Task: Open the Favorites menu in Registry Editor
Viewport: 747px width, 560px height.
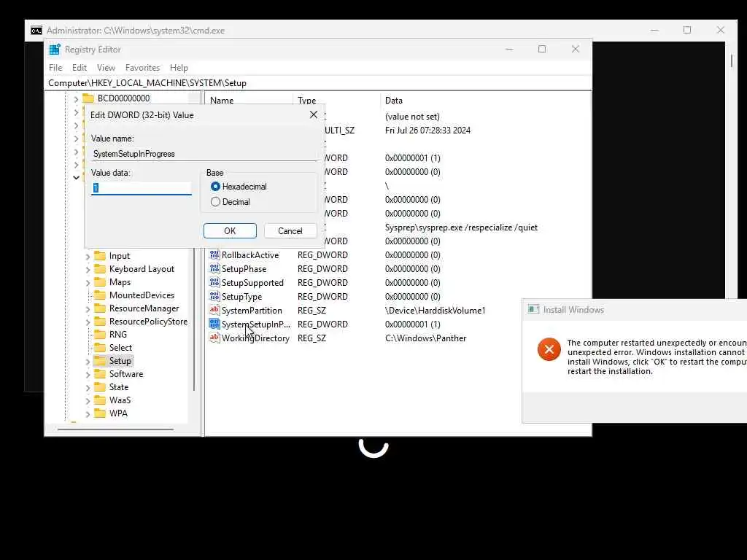Action: [x=142, y=68]
